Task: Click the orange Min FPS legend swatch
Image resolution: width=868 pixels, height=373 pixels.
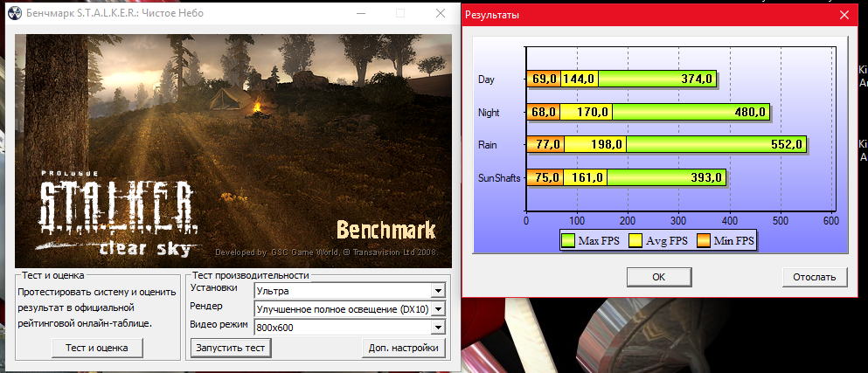Action: [x=704, y=241]
